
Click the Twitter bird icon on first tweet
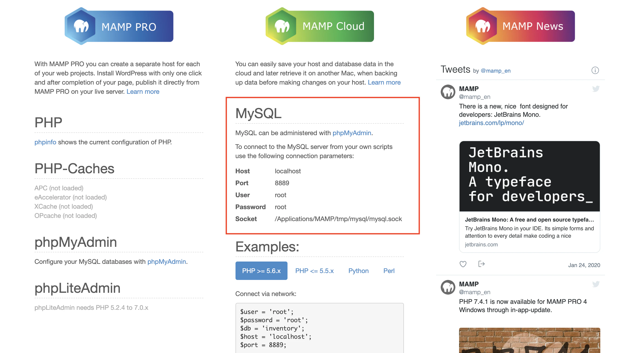(595, 89)
